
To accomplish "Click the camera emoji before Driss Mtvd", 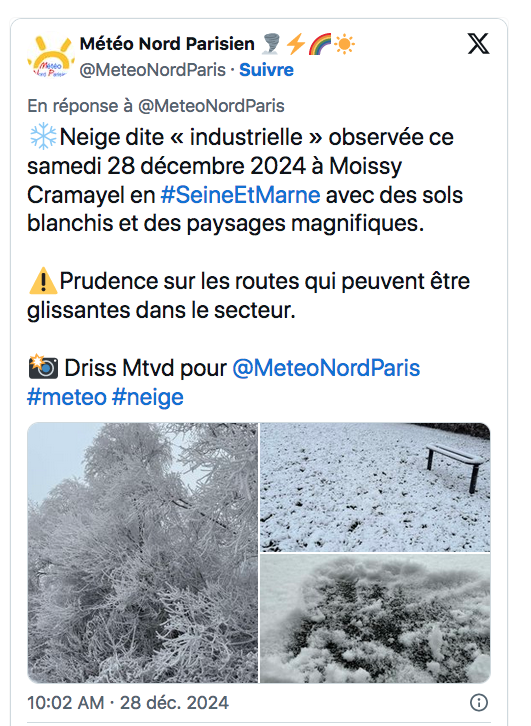I will click(43, 368).
